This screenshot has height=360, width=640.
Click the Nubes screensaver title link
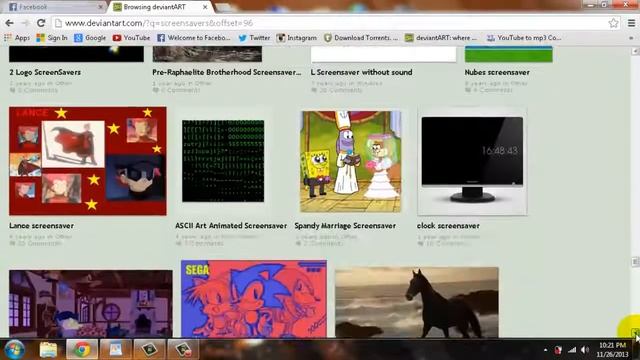pos(497,72)
